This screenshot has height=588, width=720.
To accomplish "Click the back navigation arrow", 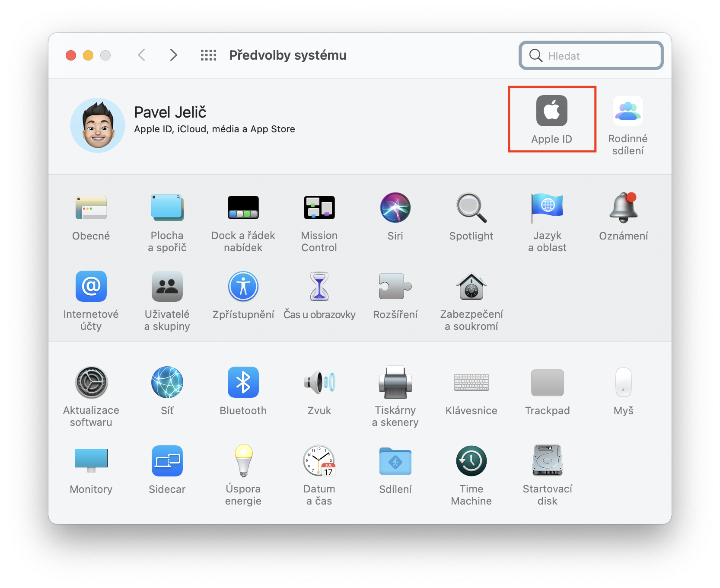I will click(141, 55).
